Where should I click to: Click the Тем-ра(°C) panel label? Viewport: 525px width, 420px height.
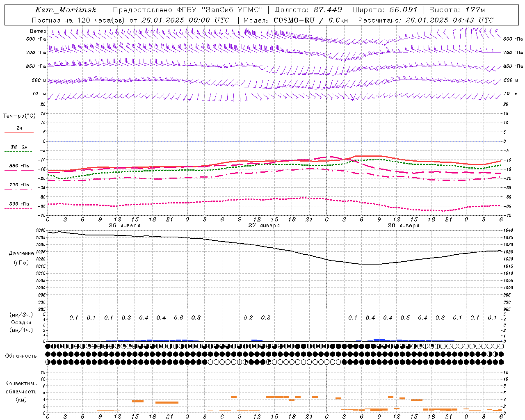(x=19, y=116)
